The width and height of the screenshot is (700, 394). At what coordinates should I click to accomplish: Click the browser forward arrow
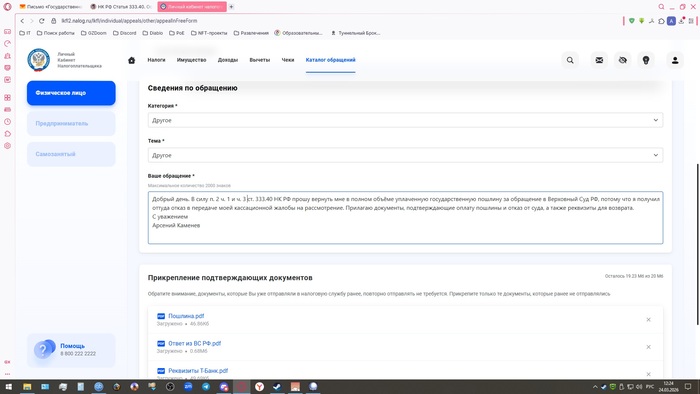(x=32, y=21)
